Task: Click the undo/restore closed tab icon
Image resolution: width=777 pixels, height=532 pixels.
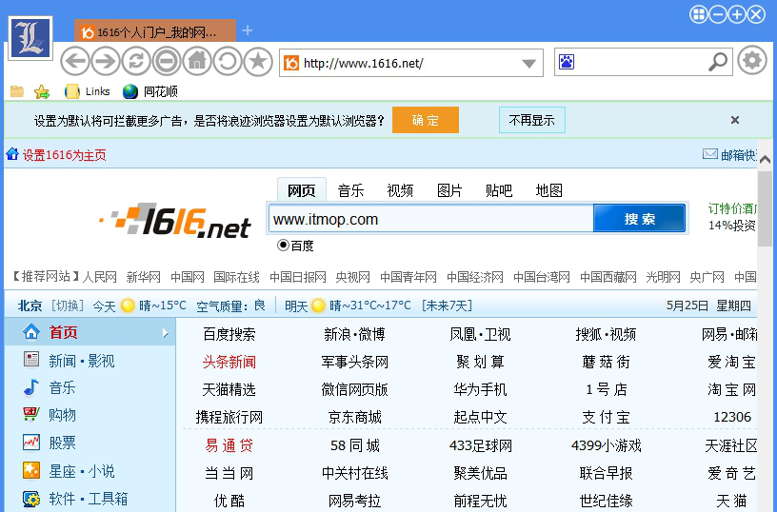Action: pyautogui.click(x=228, y=62)
